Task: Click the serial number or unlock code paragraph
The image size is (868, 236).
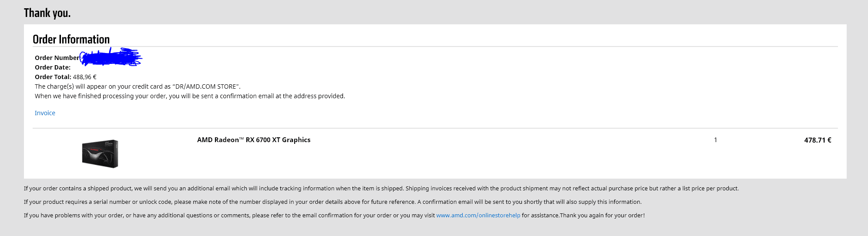Action: [333, 202]
